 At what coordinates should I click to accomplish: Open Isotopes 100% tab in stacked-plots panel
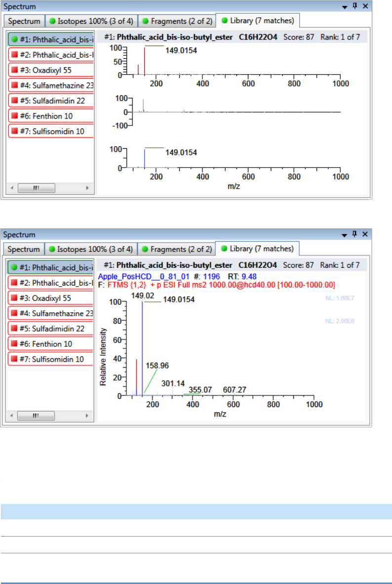91,21
